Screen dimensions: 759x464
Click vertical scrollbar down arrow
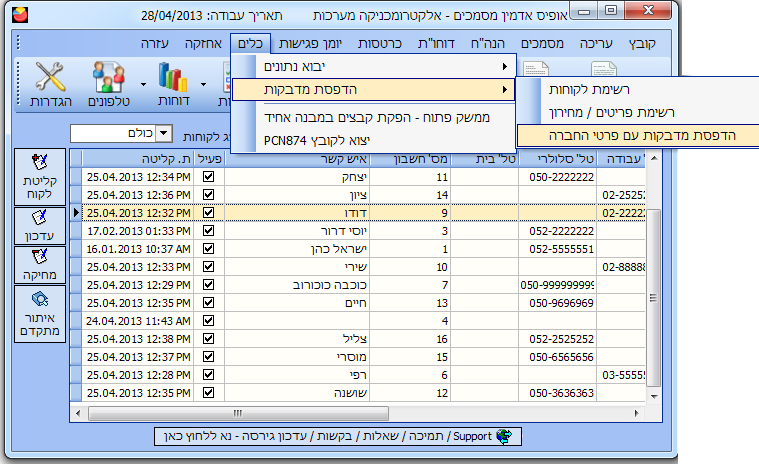pos(653,396)
